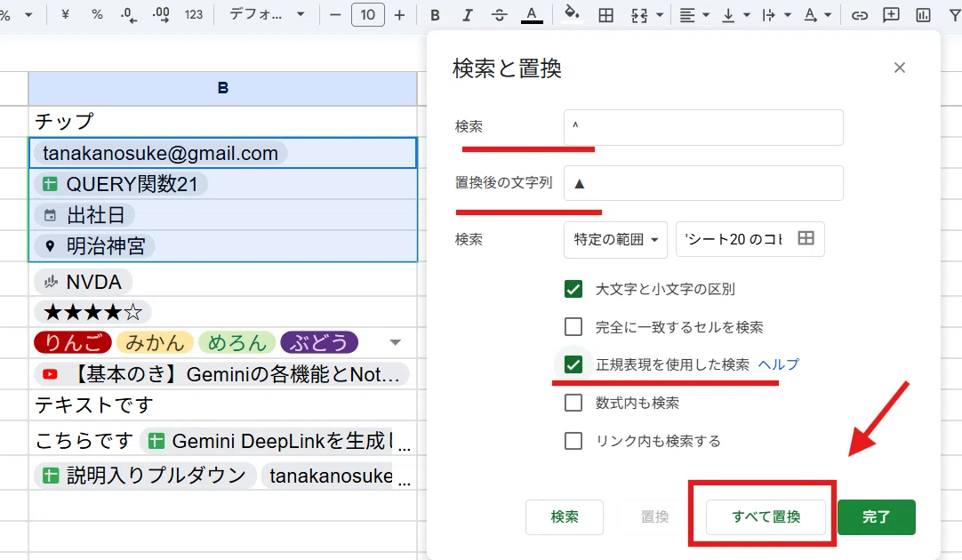Open the 特定の範囲 search scope dropdown

coord(615,239)
